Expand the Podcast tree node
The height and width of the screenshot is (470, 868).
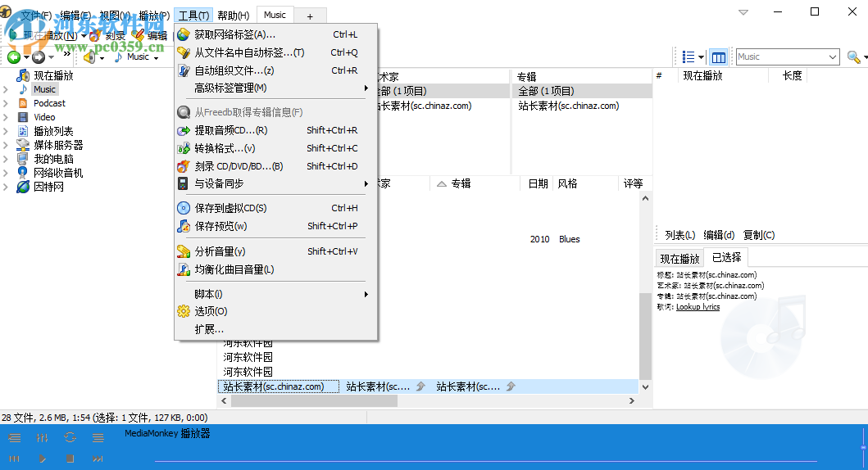pos(6,103)
